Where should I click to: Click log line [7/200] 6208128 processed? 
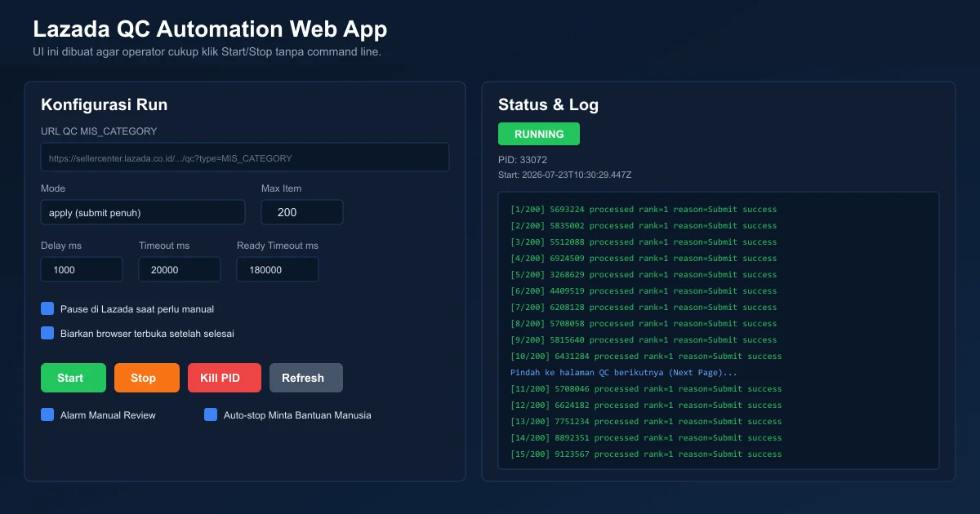(644, 308)
